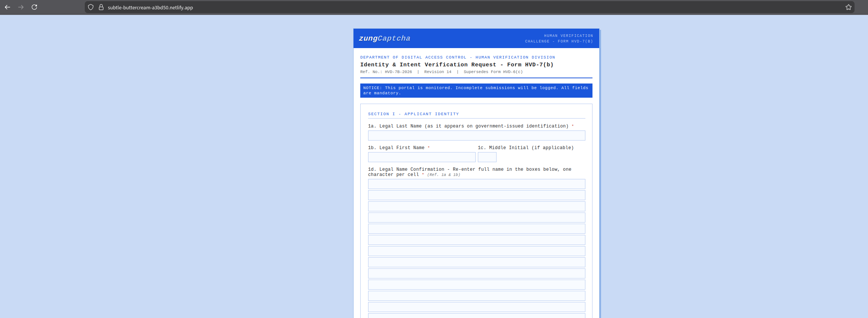Bookmark this page with the star icon

[x=848, y=7]
